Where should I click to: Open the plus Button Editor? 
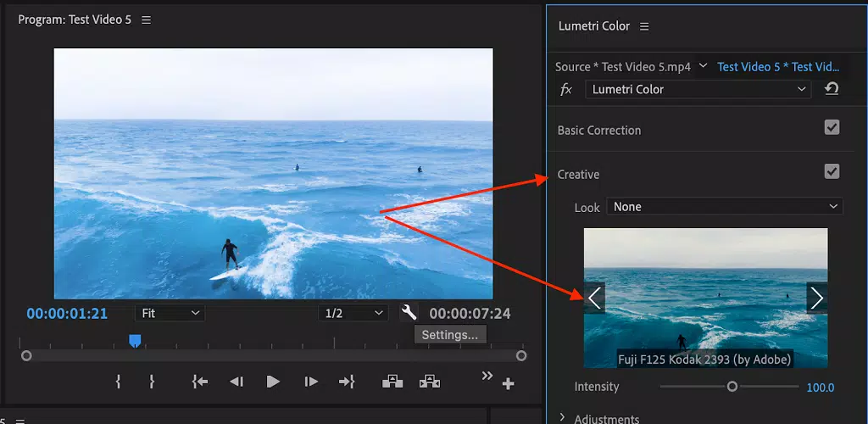(x=509, y=383)
